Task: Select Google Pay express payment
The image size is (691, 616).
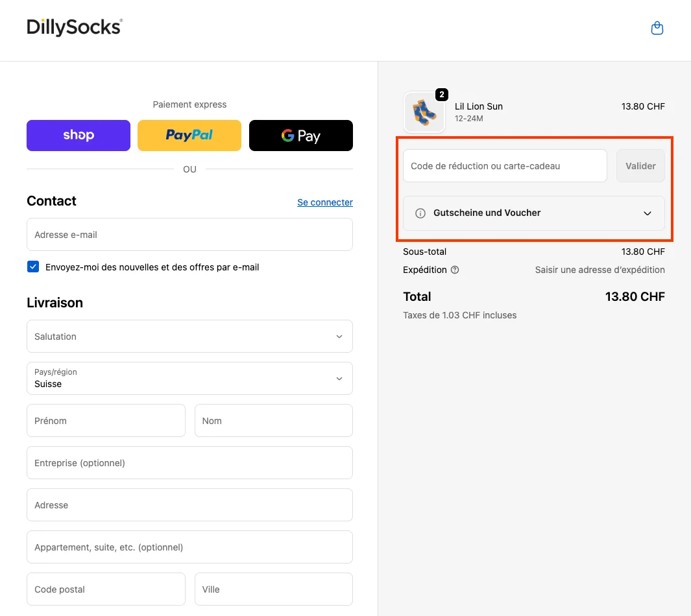Action: tap(300, 135)
